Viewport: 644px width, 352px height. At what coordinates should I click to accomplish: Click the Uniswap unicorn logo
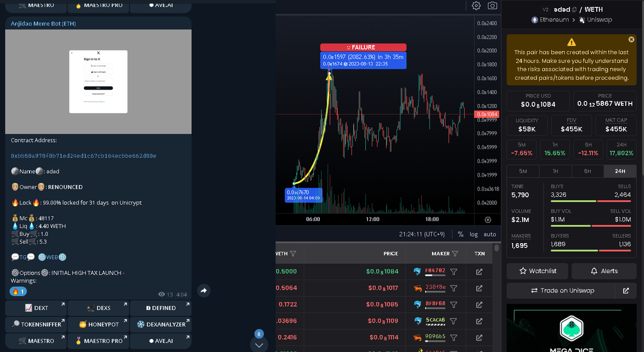point(582,20)
